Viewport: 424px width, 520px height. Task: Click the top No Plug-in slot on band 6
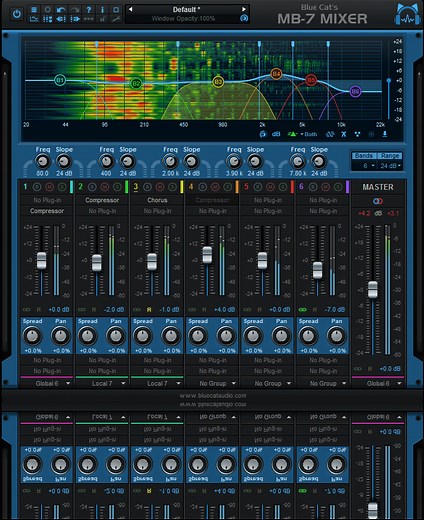pos(323,200)
